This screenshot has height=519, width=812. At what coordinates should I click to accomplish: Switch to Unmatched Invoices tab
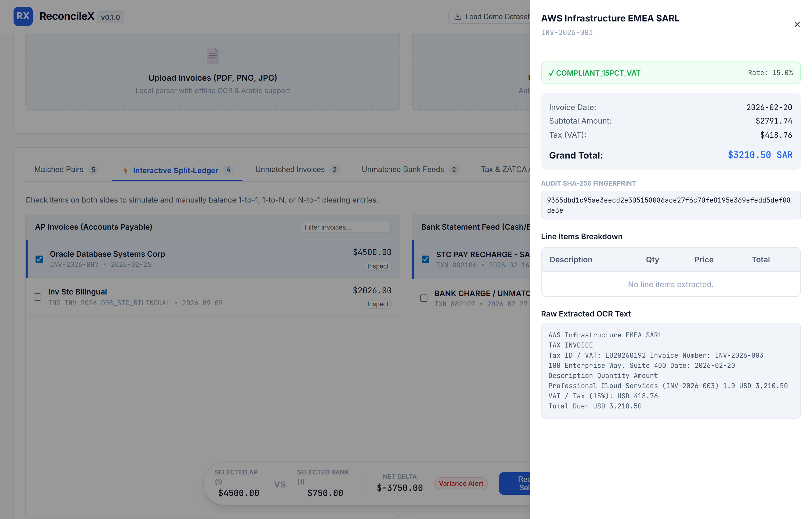tap(297, 170)
